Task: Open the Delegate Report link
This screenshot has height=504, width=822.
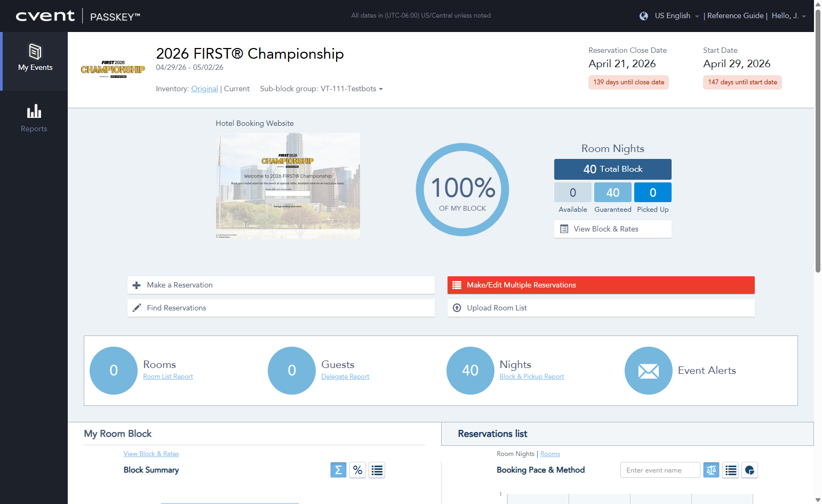Action: tap(345, 377)
